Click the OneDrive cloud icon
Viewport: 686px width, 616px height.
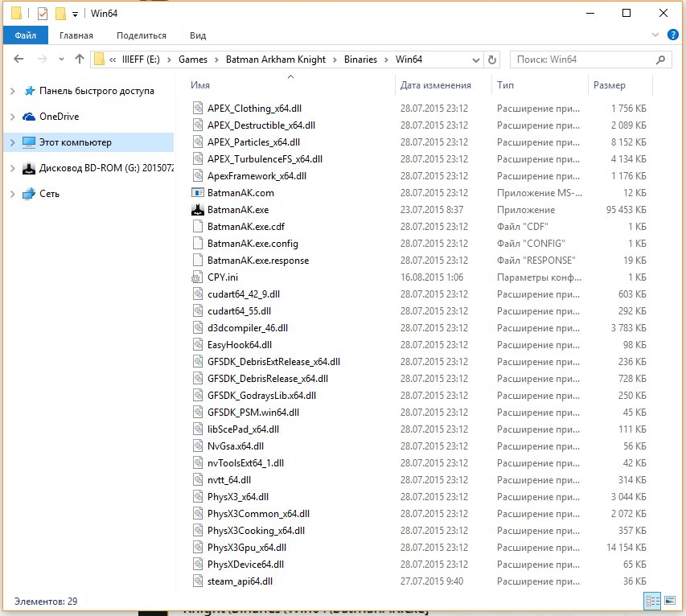pos(29,117)
